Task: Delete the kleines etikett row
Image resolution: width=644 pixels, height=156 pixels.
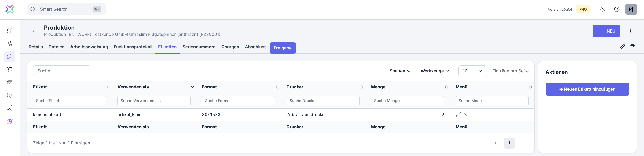Action: pyautogui.click(x=465, y=114)
